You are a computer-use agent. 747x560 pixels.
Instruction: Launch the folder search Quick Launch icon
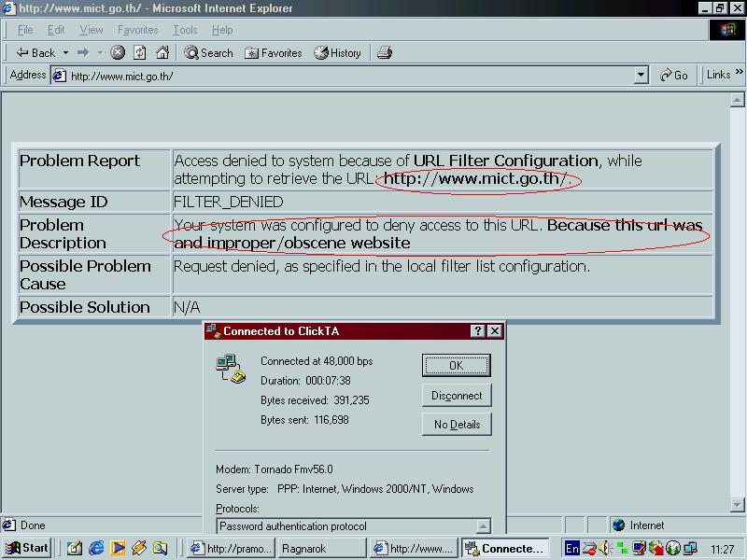(x=160, y=548)
